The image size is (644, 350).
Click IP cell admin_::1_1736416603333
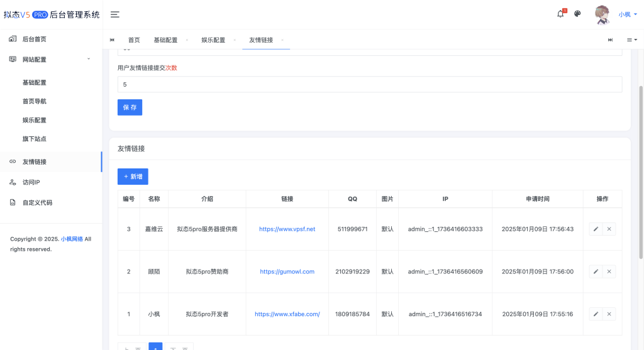click(x=445, y=229)
